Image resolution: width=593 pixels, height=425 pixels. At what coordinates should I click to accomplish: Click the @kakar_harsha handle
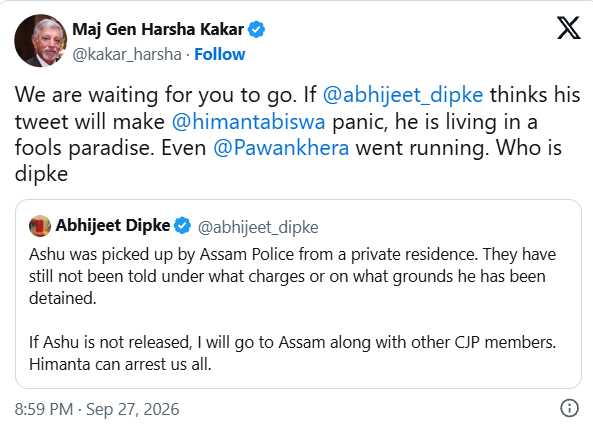point(127,54)
